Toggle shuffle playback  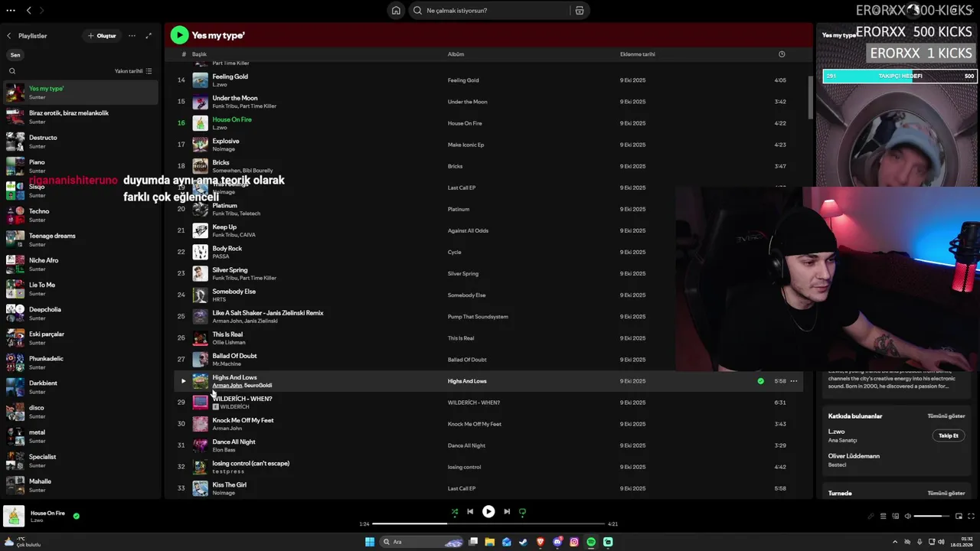click(x=455, y=511)
